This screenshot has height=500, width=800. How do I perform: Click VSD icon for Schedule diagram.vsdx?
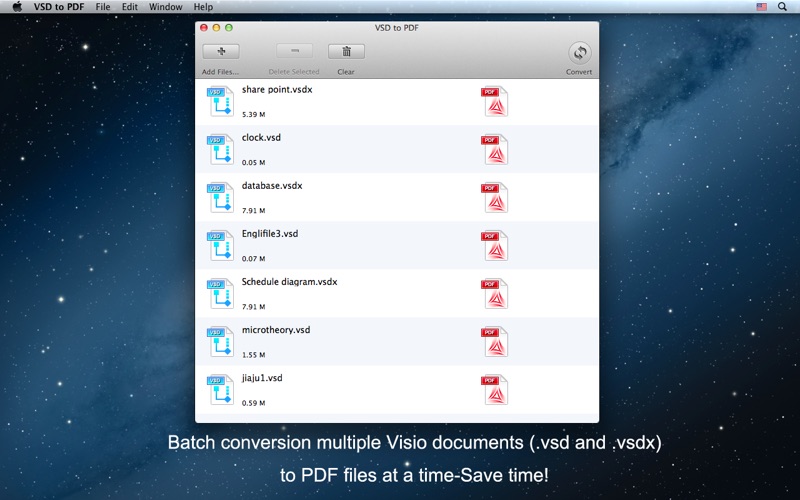[x=220, y=294]
